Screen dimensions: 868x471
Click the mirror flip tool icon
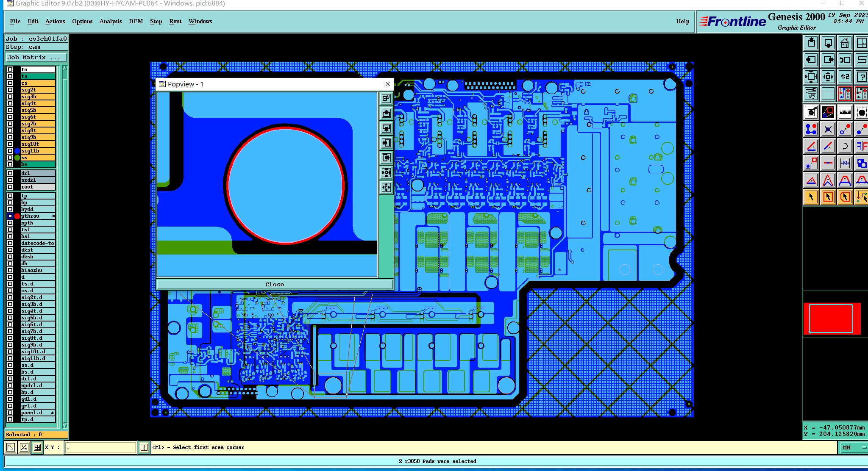pyautogui.click(x=861, y=147)
